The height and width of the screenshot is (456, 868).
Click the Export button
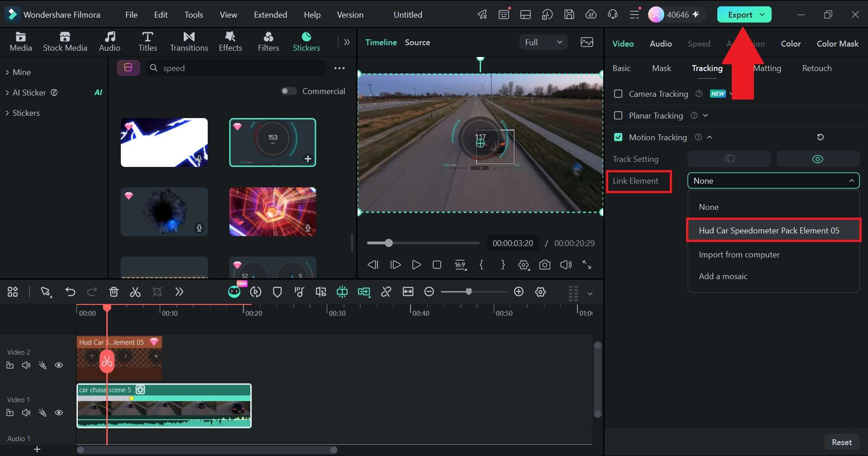click(x=744, y=15)
